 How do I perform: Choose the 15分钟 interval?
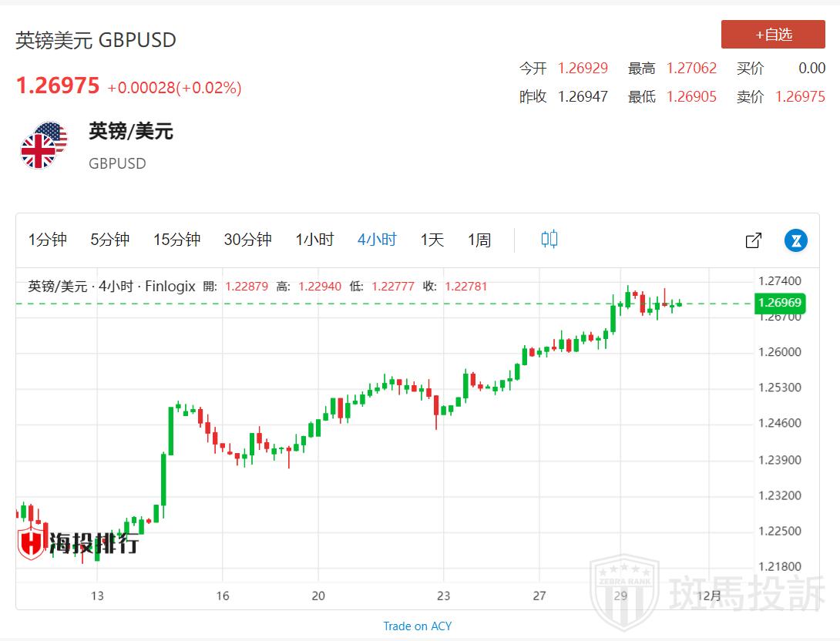176,240
